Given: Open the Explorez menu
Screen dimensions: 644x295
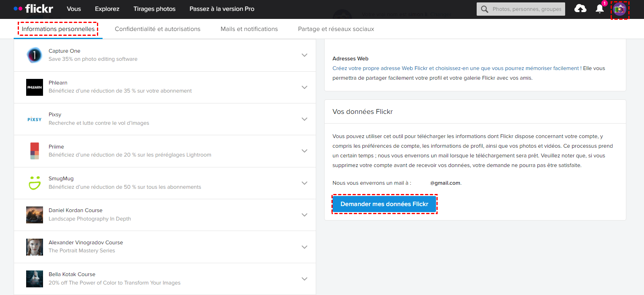Looking at the screenshot, I should click(x=107, y=9).
